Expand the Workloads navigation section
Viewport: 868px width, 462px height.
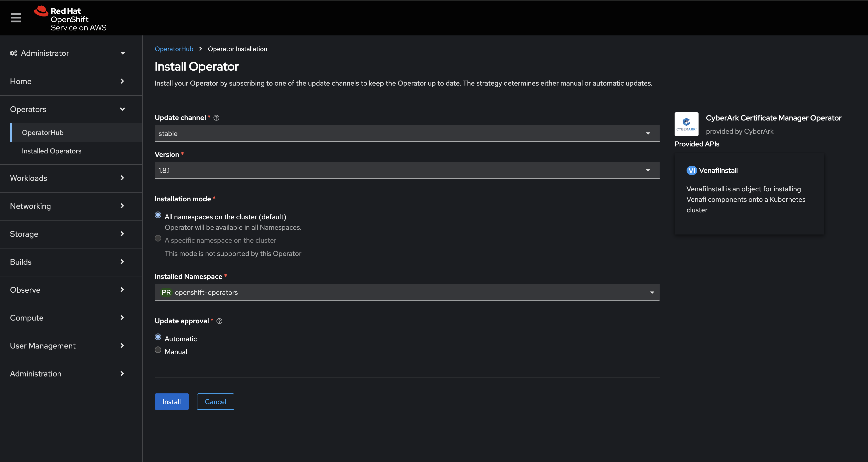click(71, 178)
